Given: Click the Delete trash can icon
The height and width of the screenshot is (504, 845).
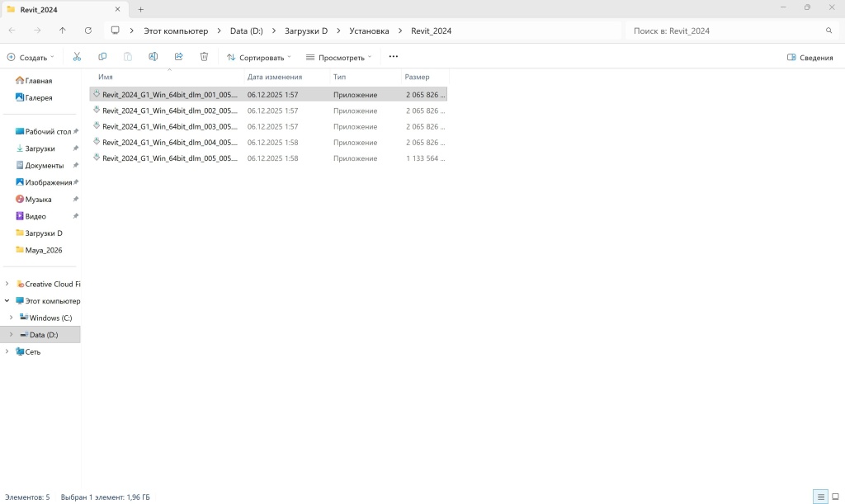Looking at the screenshot, I should [205, 57].
